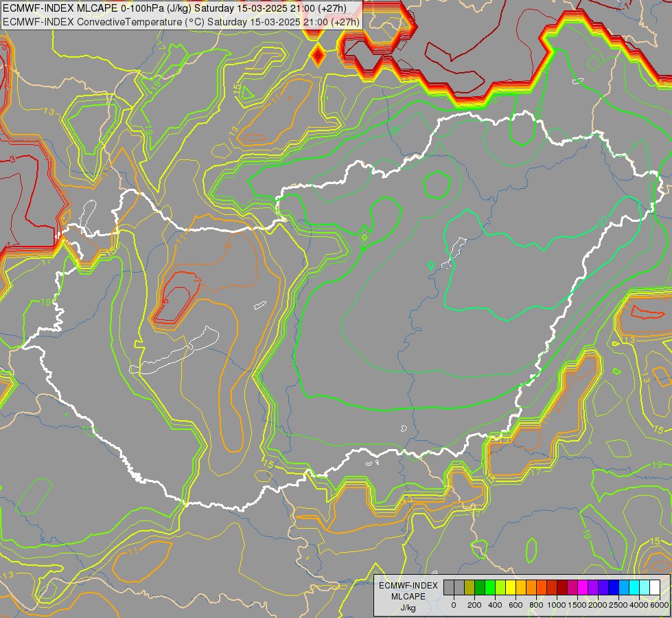
Task: Click the pure blue swatch before the 2500 tick
Action: coord(614,588)
